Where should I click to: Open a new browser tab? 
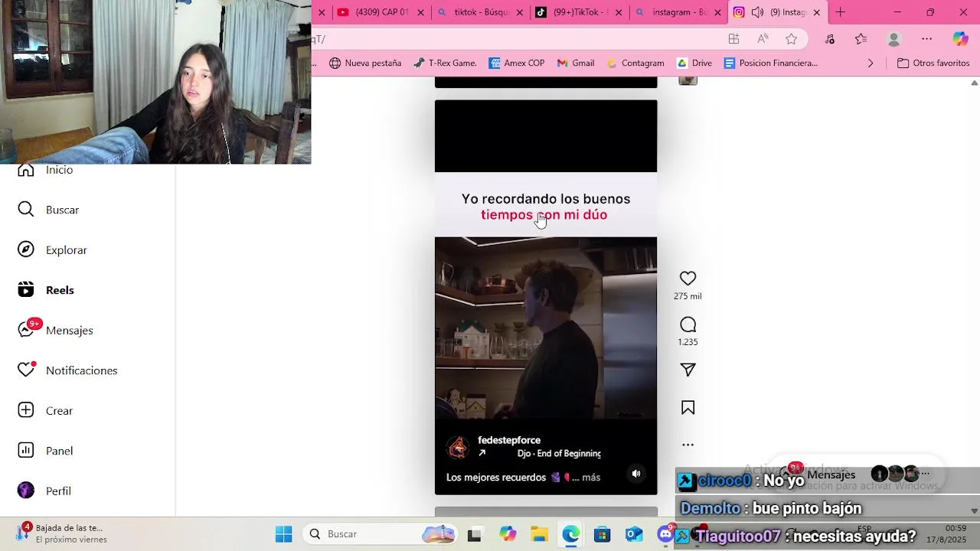840,12
